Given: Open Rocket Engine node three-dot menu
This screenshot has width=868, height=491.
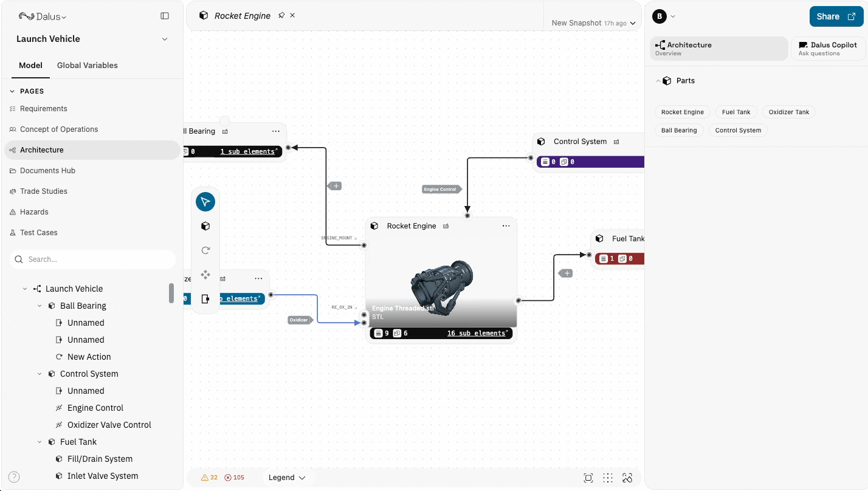Looking at the screenshot, I should click(x=506, y=226).
